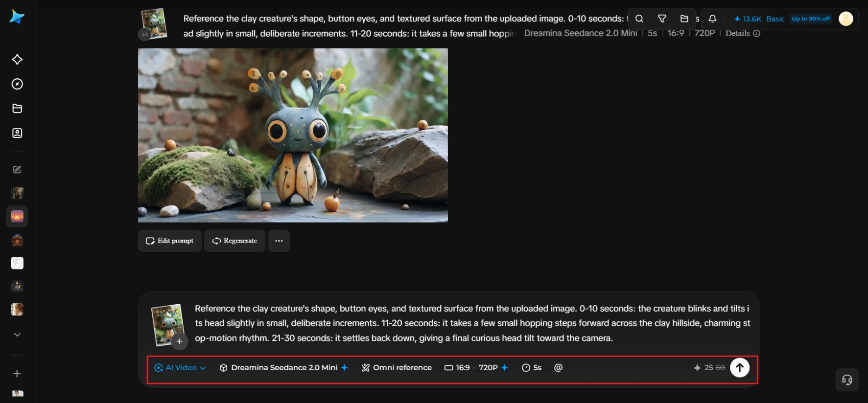Click into the prompt text field
The width and height of the screenshot is (868, 403).
pyautogui.click(x=472, y=323)
